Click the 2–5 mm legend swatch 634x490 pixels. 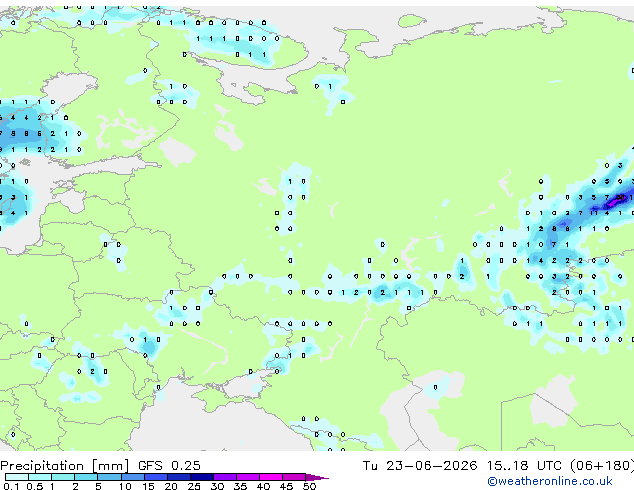(86, 477)
